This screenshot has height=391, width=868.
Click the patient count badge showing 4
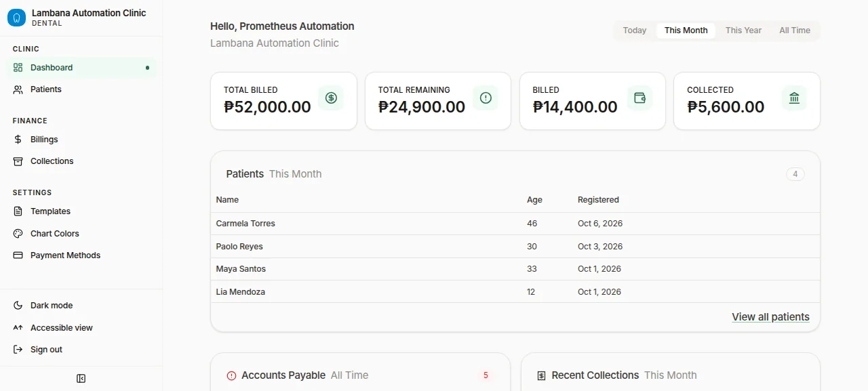pos(795,174)
